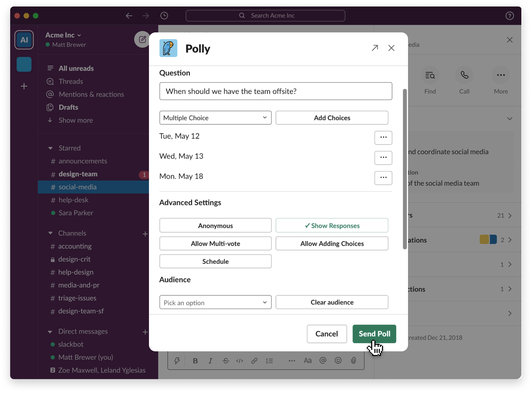This screenshot has width=532, height=393.
Task: Collapse the Starred section
Action: (x=50, y=148)
